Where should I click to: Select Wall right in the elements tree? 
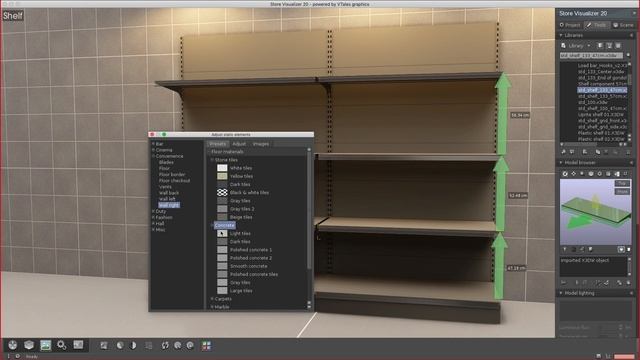click(x=169, y=205)
